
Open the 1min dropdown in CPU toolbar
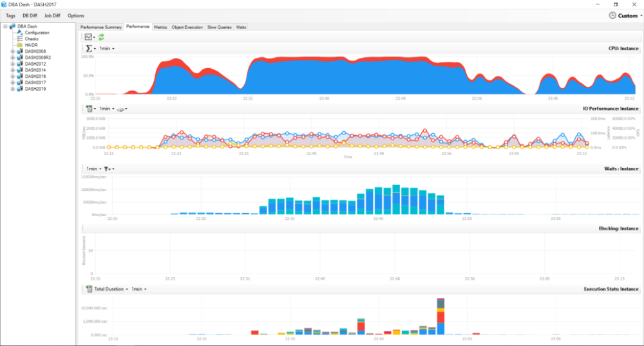107,49
